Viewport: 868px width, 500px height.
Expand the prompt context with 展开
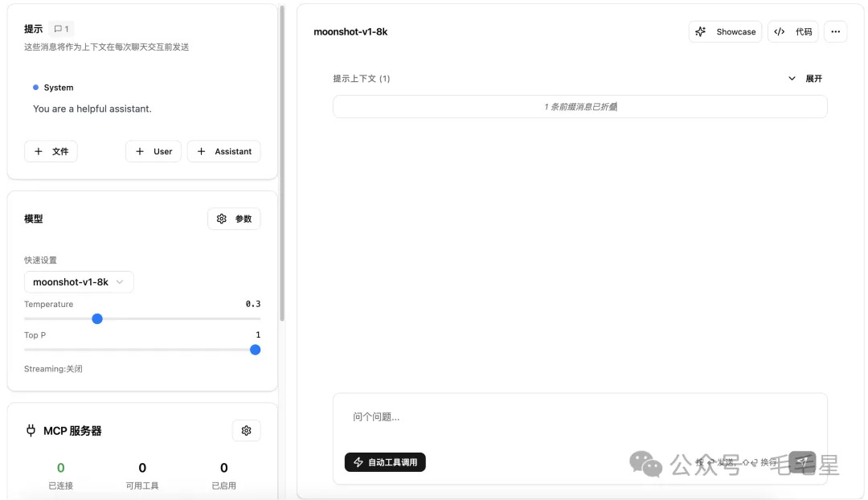coord(813,79)
